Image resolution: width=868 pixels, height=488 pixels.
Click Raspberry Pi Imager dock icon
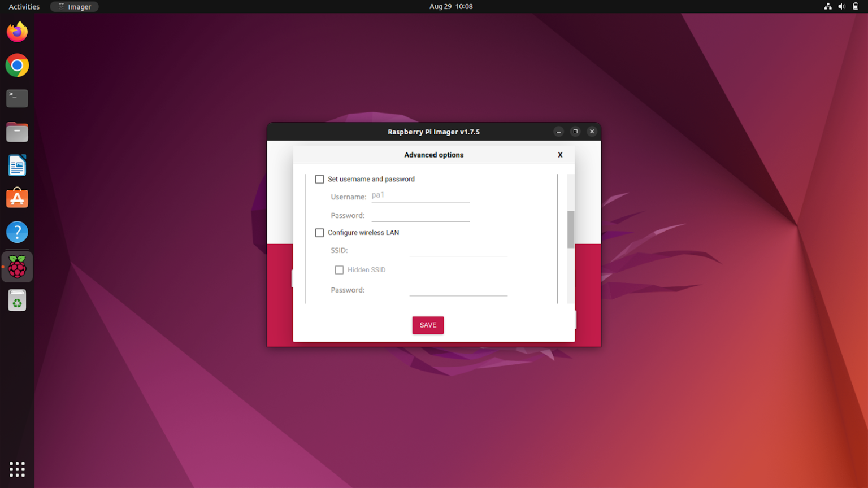17,267
